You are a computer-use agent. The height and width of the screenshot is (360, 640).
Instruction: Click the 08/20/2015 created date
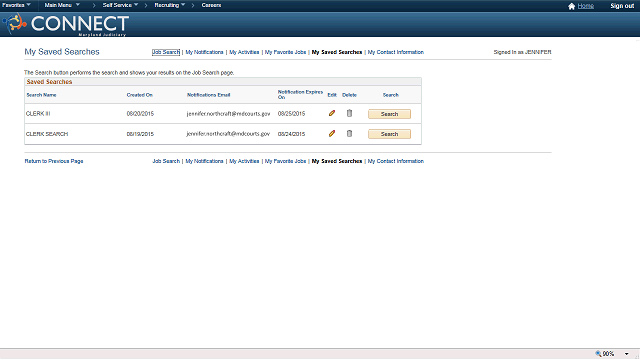pos(140,113)
